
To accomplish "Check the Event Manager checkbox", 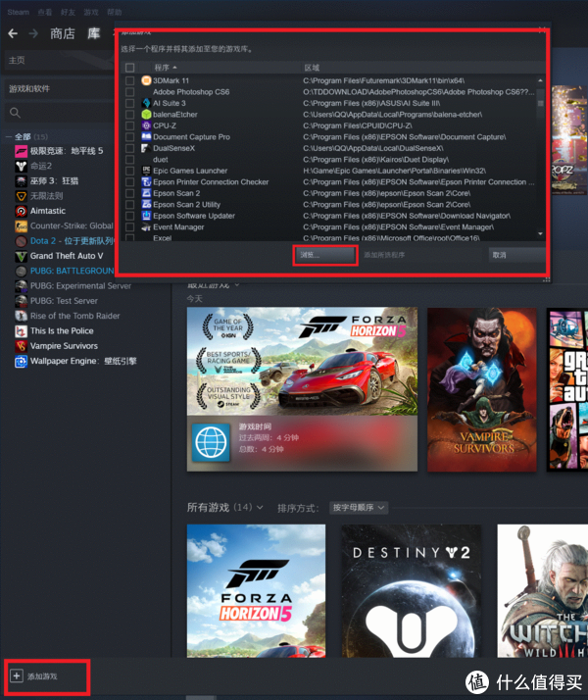I will point(129,227).
